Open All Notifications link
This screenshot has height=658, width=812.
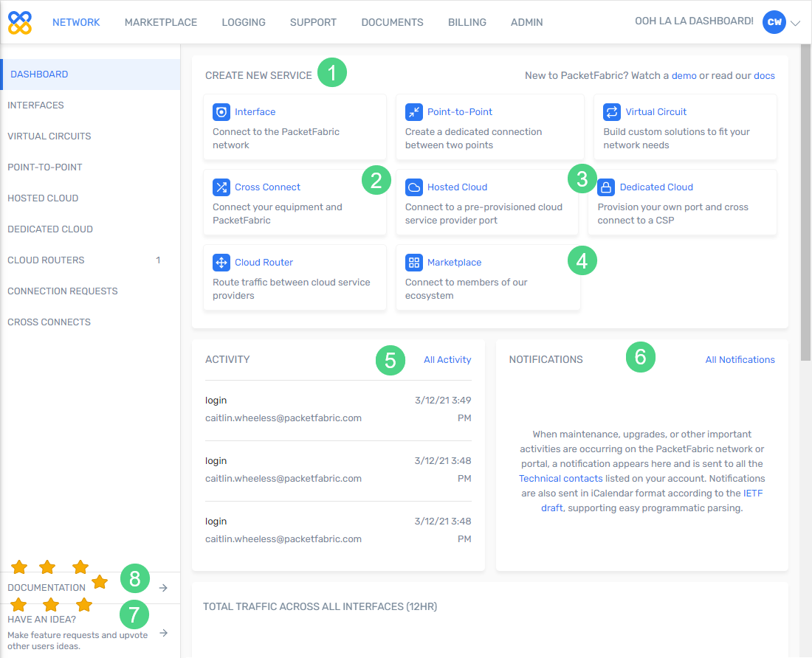point(740,359)
